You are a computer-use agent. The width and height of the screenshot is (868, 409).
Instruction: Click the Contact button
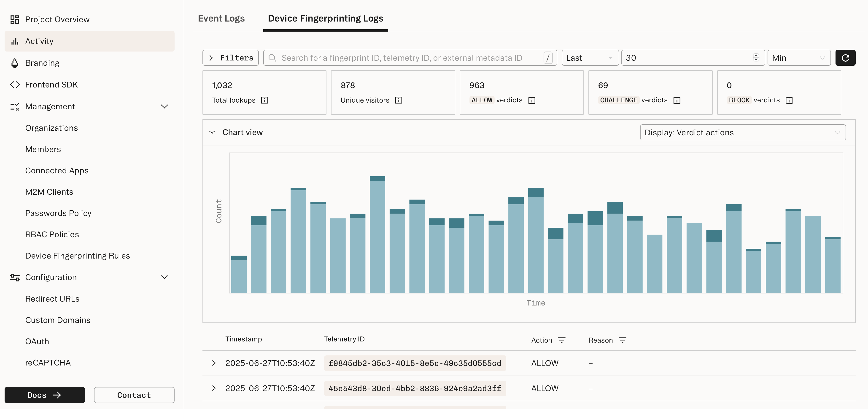[134, 395]
